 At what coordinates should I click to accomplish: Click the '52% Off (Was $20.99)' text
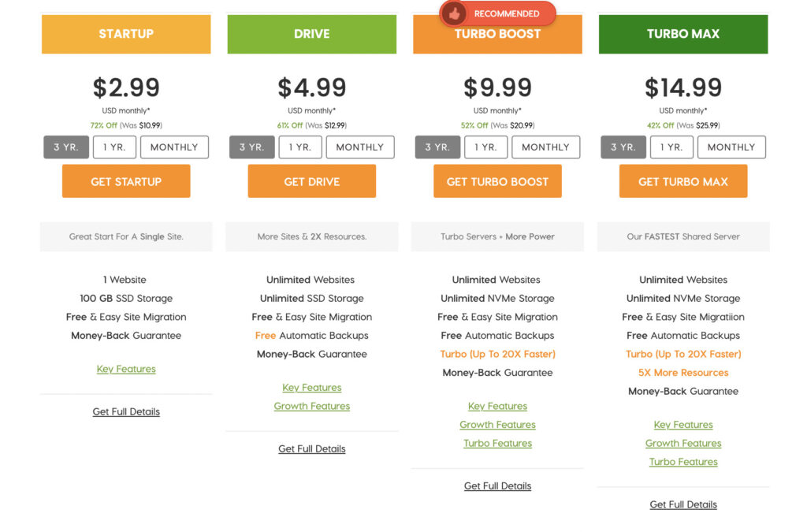(498, 125)
